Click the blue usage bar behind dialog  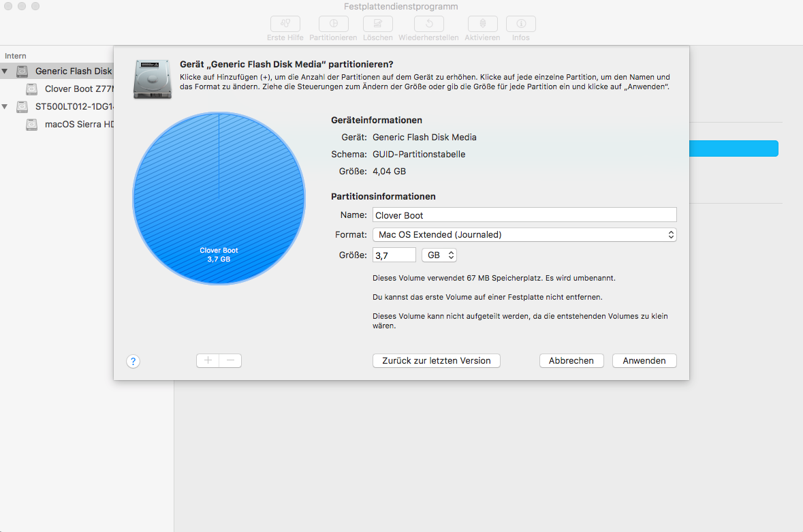(x=734, y=148)
